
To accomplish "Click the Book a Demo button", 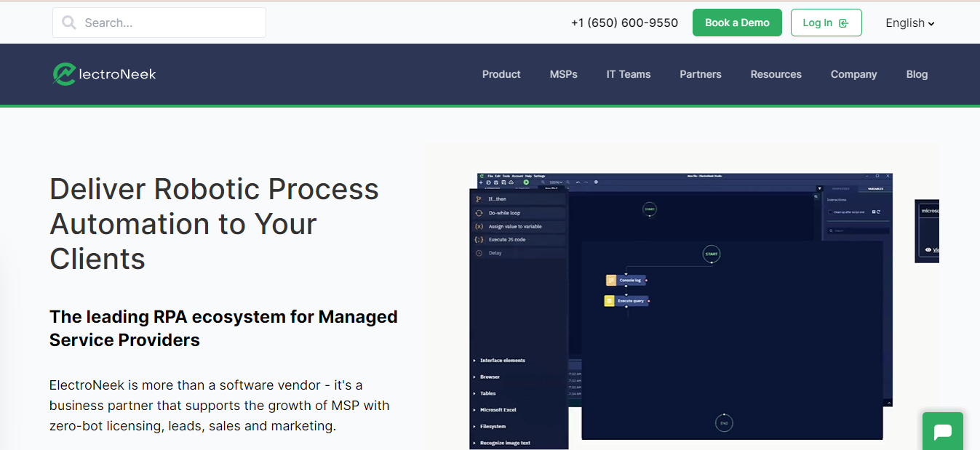I will point(737,23).
